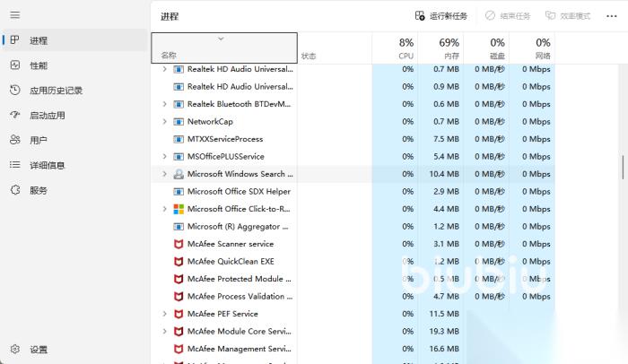Click Microsoft Office SDX Helper icon
Screen dimensions: 628x364
pyautogui.click(x=179, y=192)
